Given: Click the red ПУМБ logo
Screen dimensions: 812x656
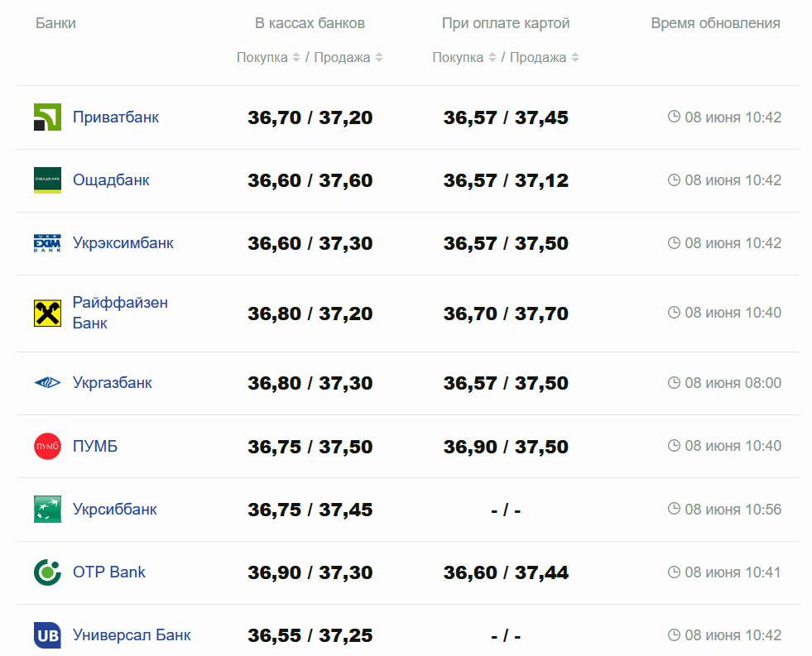Looking at the screenshot, I should [47, 447].
